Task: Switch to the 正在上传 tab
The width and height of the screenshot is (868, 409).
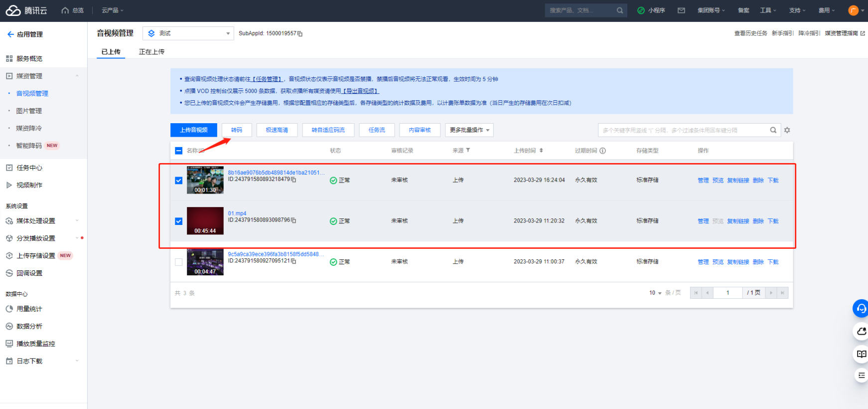Action: click(151, 52)
